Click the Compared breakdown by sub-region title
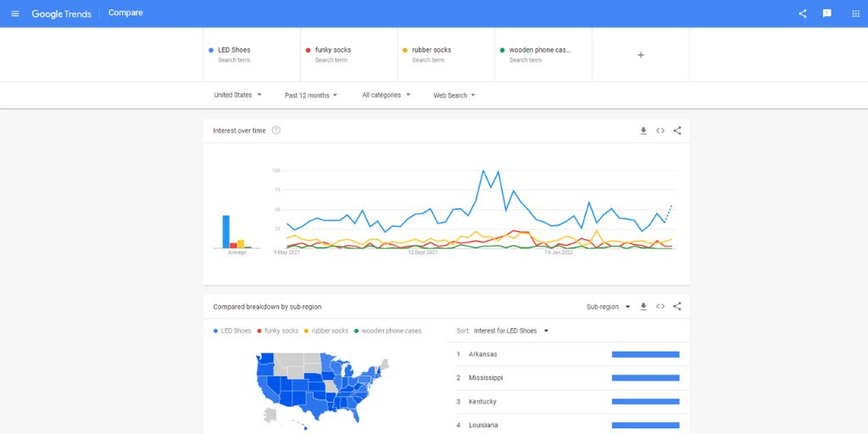 click(x=267, y=307)
